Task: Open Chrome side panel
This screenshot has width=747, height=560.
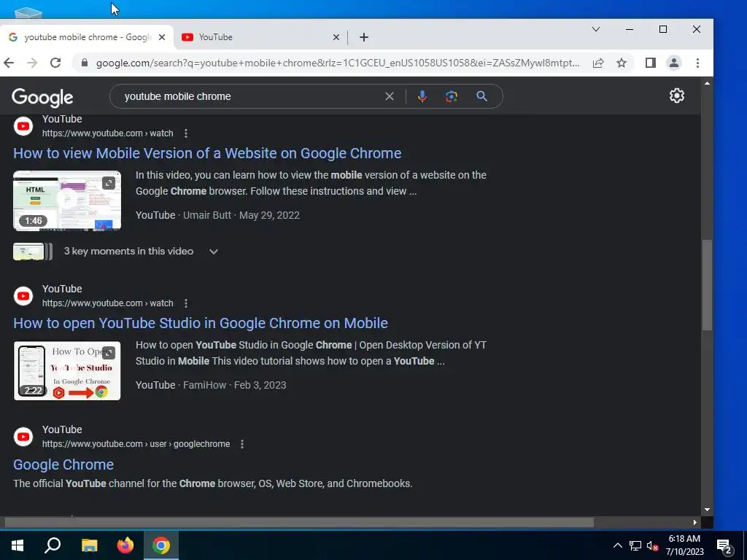Action: pos(650,63)
